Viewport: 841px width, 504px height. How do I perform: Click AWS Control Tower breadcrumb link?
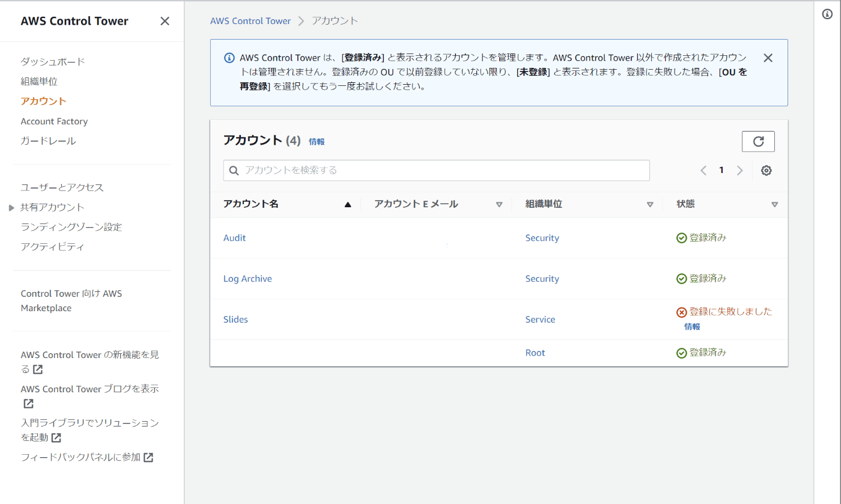tap(250, 20)
